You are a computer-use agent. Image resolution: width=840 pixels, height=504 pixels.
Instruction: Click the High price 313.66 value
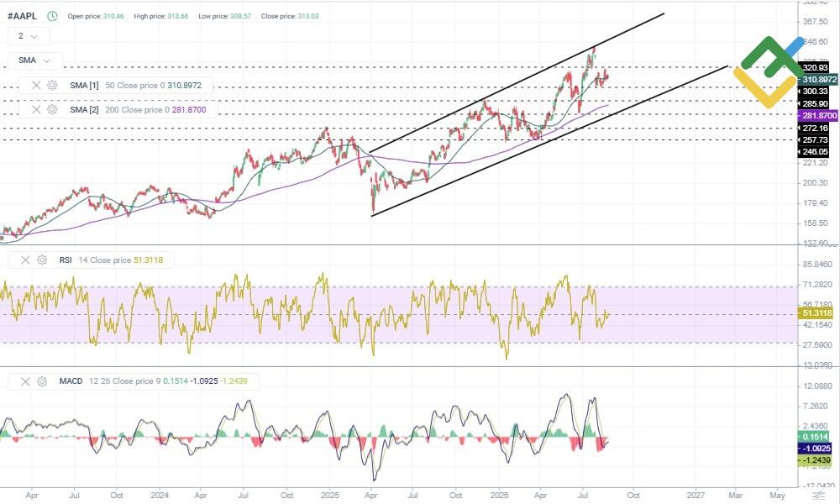[177, 16]
